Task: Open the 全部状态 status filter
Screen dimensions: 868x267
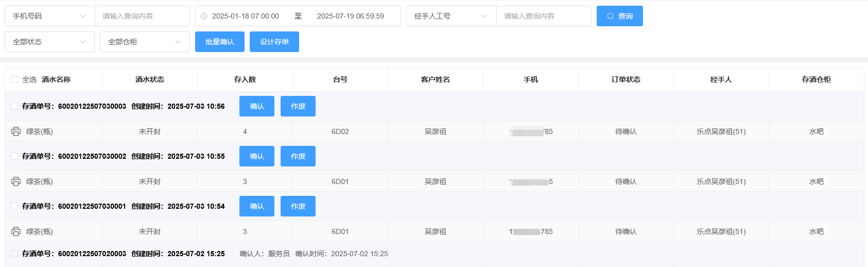Action: point(49,42)
